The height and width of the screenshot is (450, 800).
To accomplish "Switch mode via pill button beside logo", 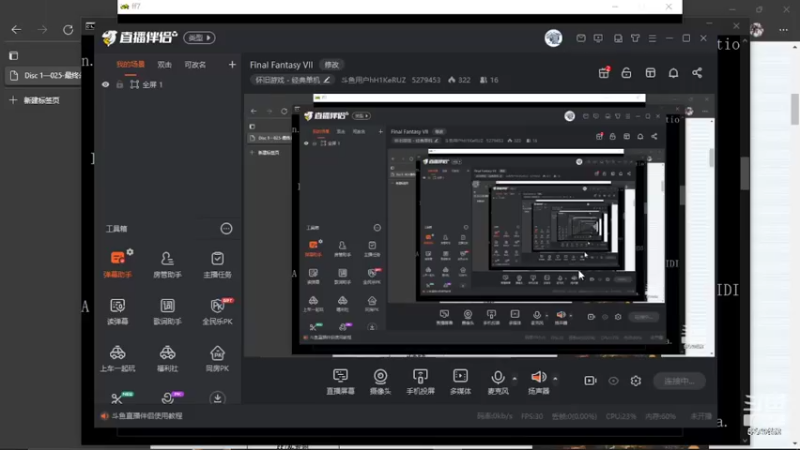I will coord(199,38).
